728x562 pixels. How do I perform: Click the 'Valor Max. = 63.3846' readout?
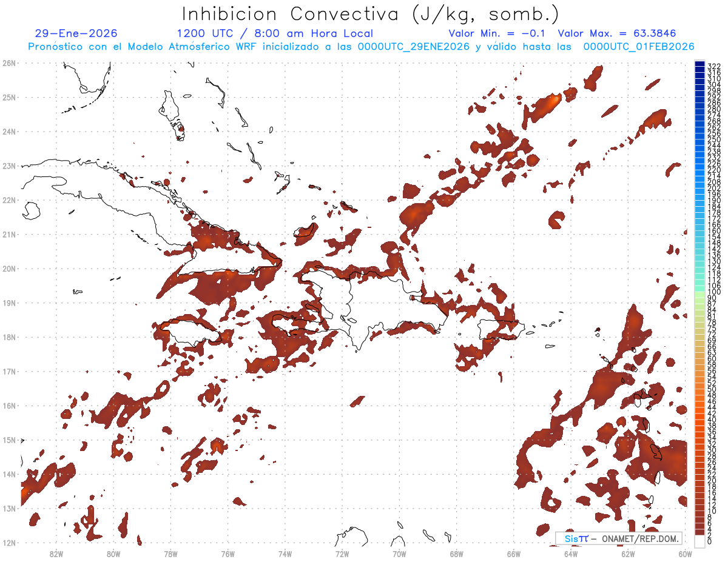[x=616, y=34]
